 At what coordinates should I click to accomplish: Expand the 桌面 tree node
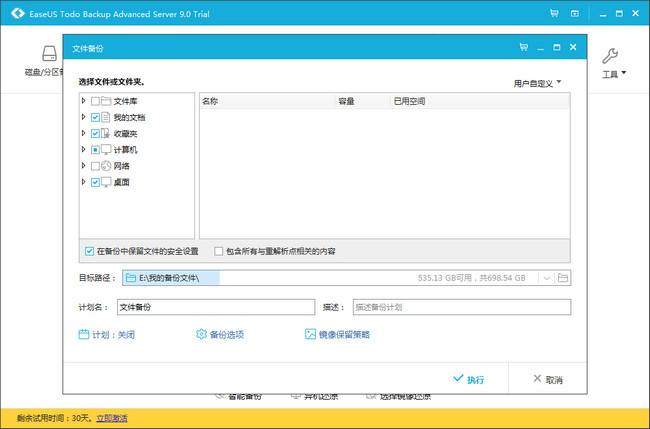[83, 182]
